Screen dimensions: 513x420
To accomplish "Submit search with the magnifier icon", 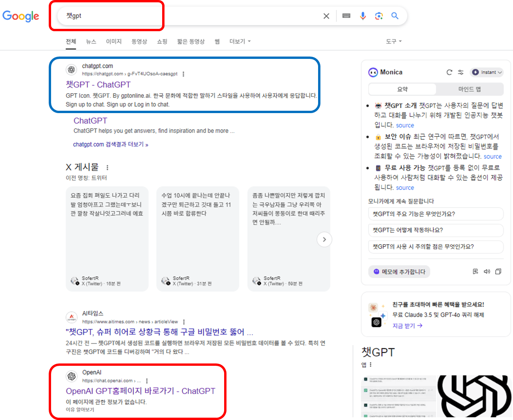I will click(395, 16).
